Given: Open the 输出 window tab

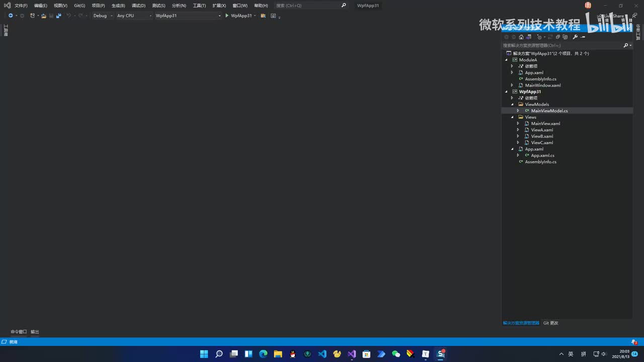Looking at the screenshot, I should pos(35,332).
